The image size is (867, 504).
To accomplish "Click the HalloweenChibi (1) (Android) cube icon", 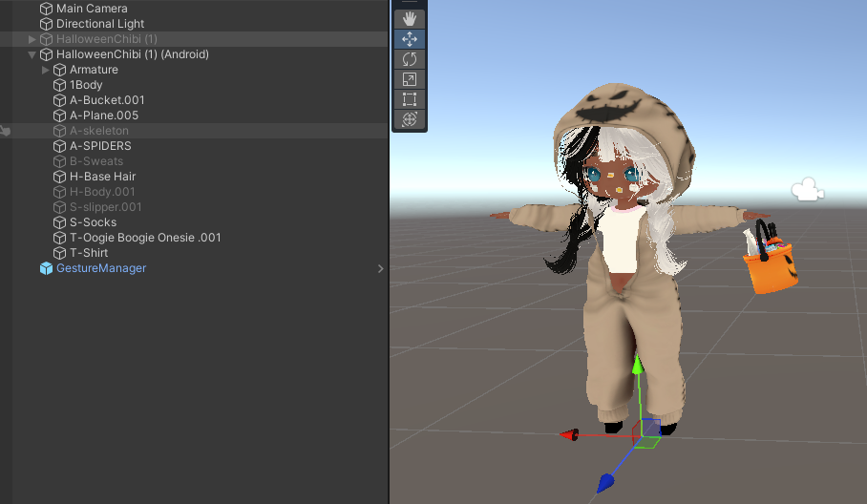I will (x=47, y=54).
